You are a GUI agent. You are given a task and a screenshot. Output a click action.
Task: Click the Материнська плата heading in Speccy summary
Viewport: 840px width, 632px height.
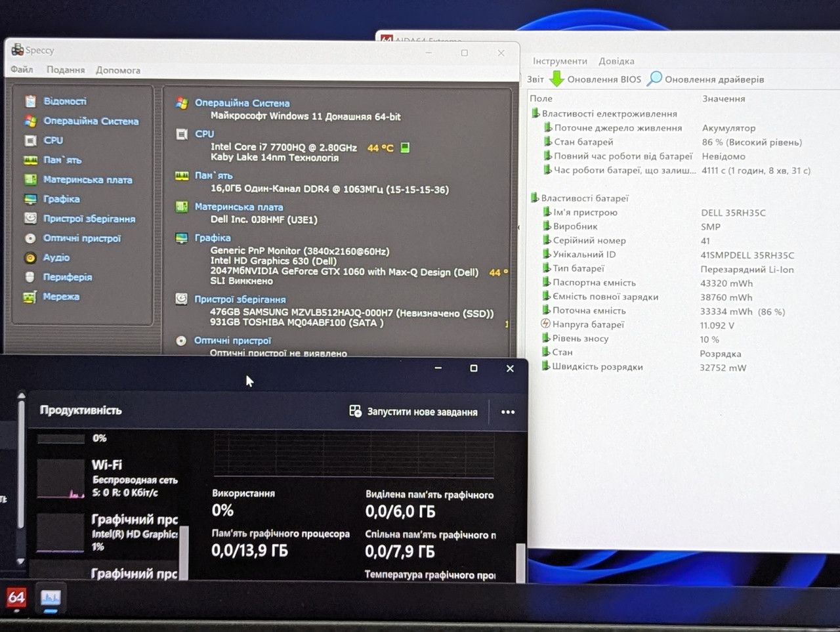point(239,207)
